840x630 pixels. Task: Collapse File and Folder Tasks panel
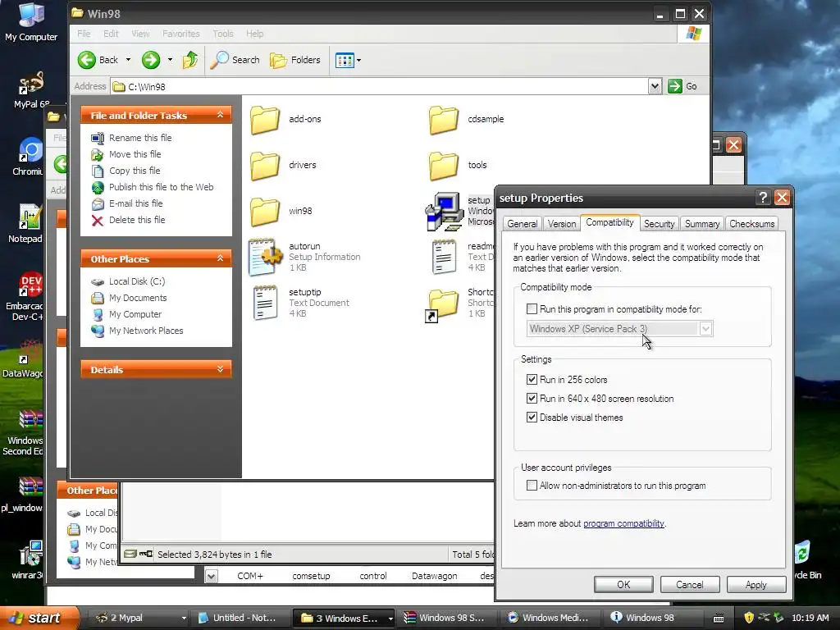point(220,115)
